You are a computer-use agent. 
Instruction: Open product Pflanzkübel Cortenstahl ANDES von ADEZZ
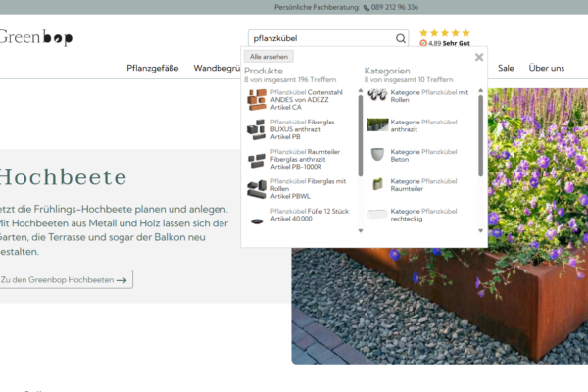coord(307,99)
